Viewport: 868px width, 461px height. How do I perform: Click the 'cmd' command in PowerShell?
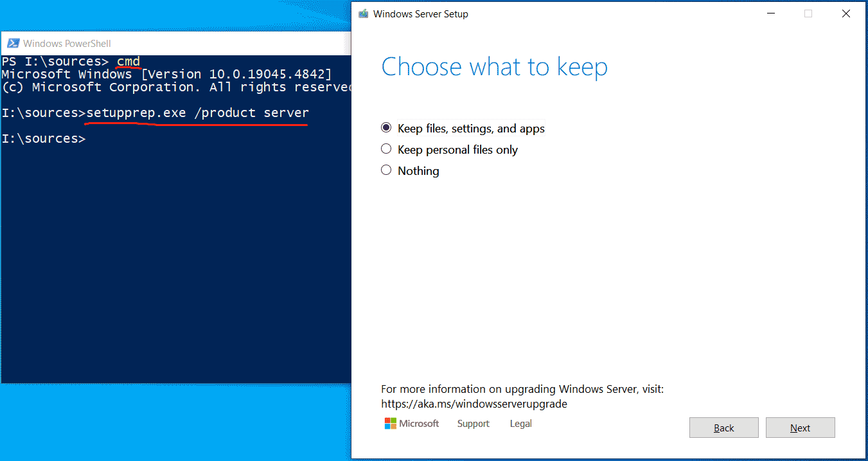coord(128,62)
